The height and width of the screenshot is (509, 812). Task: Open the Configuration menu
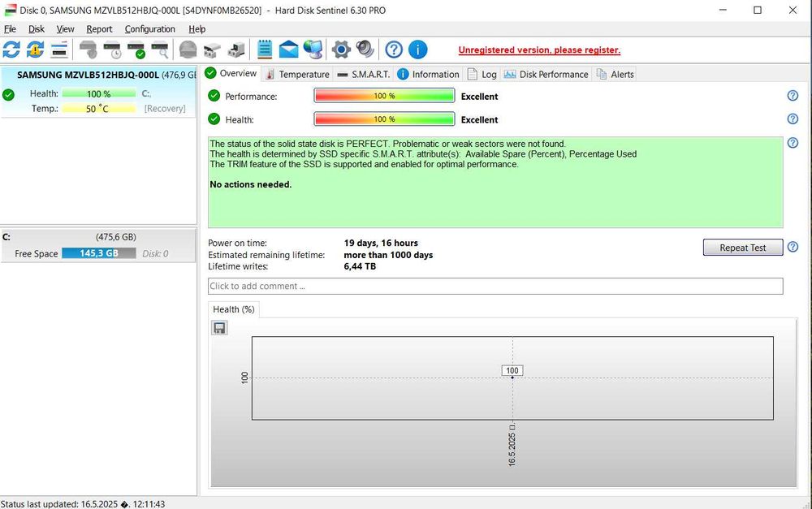[149, 29]
